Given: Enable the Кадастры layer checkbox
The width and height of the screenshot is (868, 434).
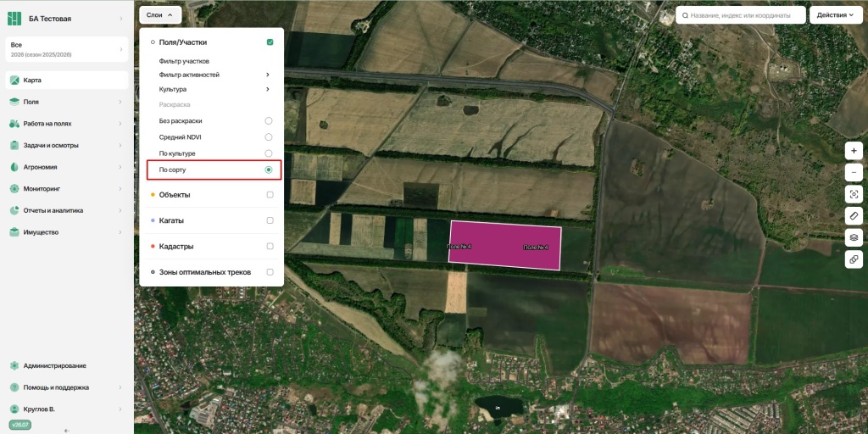Looking at the screenshot, I should tap(270, 247).
